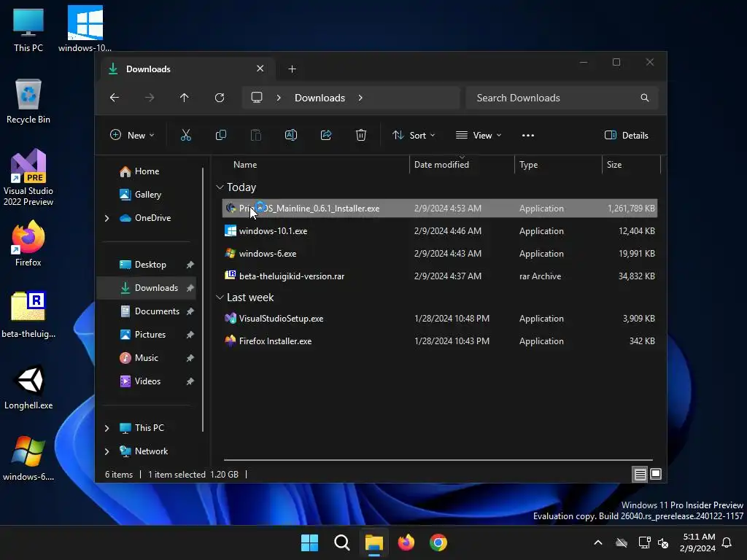747x560 pixels.
Task: Open Firefox from the taskbar
Action: tap(406, 542)
